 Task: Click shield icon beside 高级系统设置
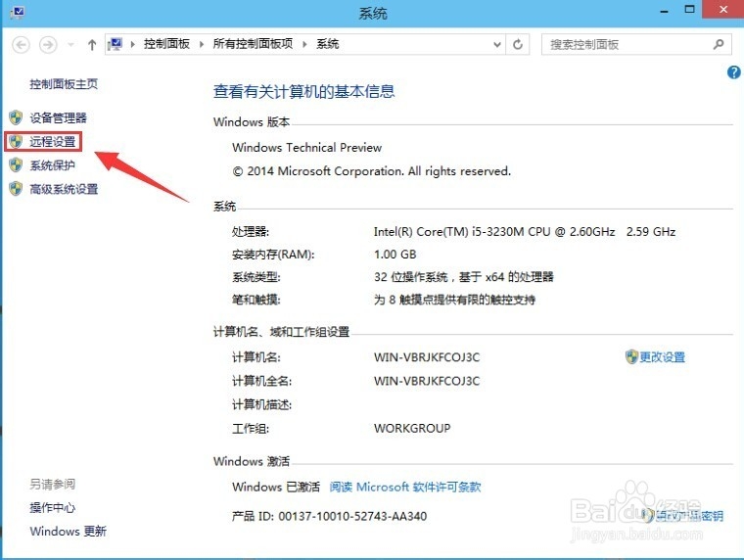(16, 188)
